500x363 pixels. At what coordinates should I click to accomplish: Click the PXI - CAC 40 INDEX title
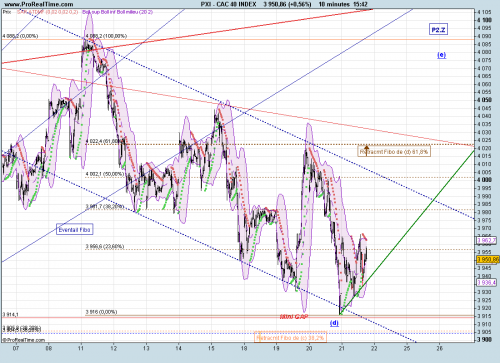tap(228, 4)
